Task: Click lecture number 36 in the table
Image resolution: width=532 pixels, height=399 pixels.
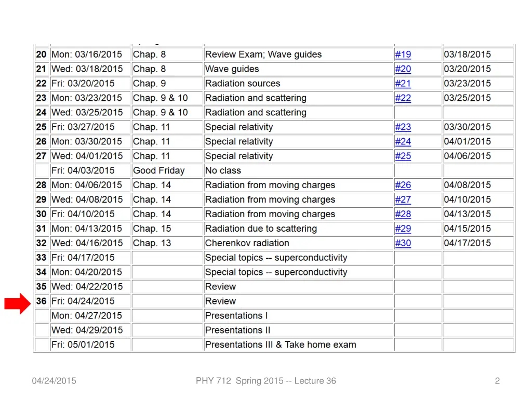Action: pyautogui.click(x=42, y=301)
